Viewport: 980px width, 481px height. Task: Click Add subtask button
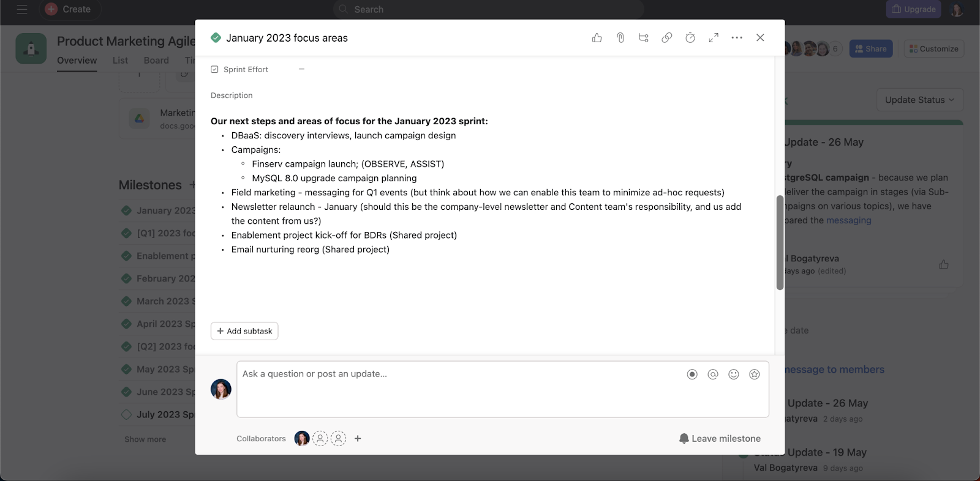tap(244, 331)
